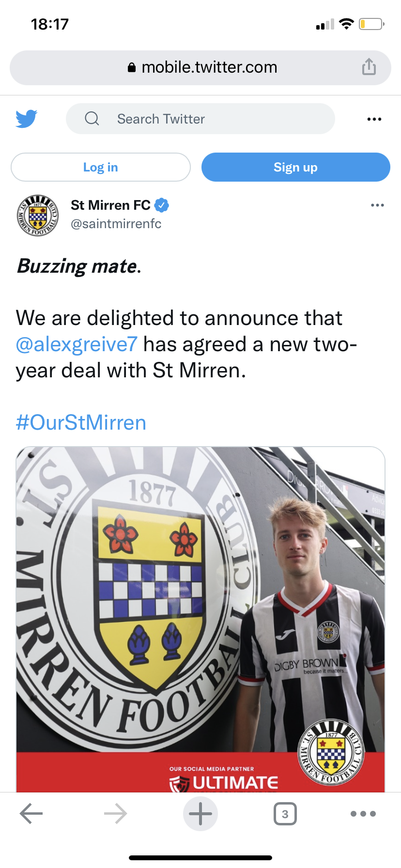Tap the browser forward arrow
This screenshot has height=868, width=401.
[x=115, y=814]
